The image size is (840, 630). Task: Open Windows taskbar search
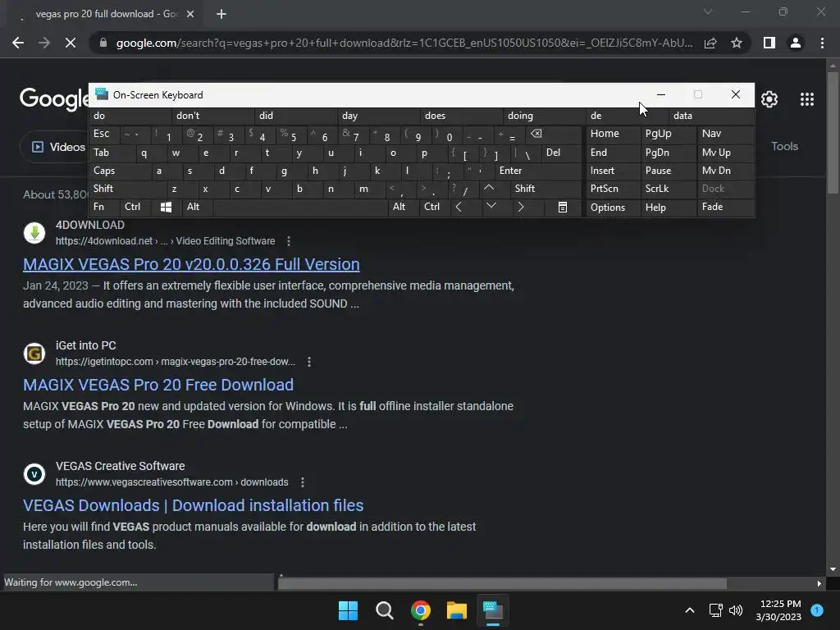click(x=384, y=610)
